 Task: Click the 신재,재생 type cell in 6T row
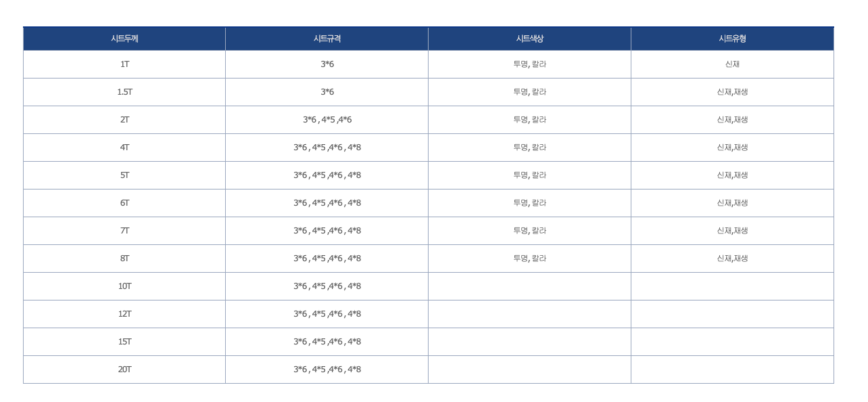(732, 203)
